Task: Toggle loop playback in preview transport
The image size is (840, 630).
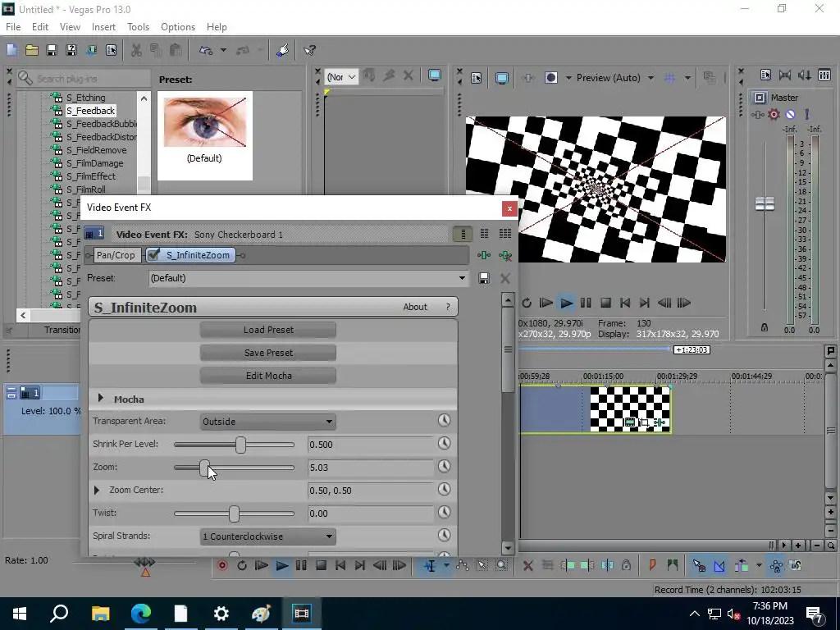Action: (527, 303)
